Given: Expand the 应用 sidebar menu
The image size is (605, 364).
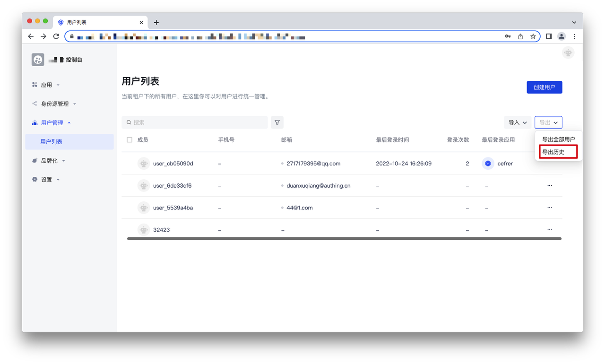Looking at the screenshot, I should point(46,85).
